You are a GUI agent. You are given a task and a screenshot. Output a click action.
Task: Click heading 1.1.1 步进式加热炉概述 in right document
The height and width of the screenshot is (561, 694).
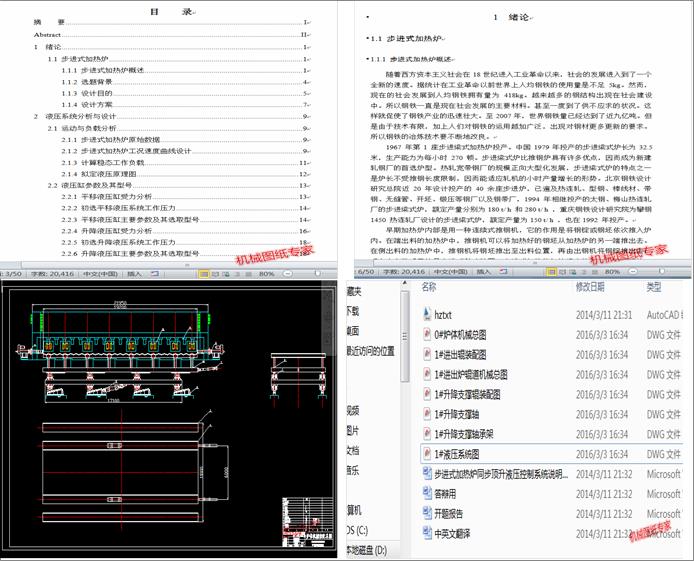[x=411, y=59]
